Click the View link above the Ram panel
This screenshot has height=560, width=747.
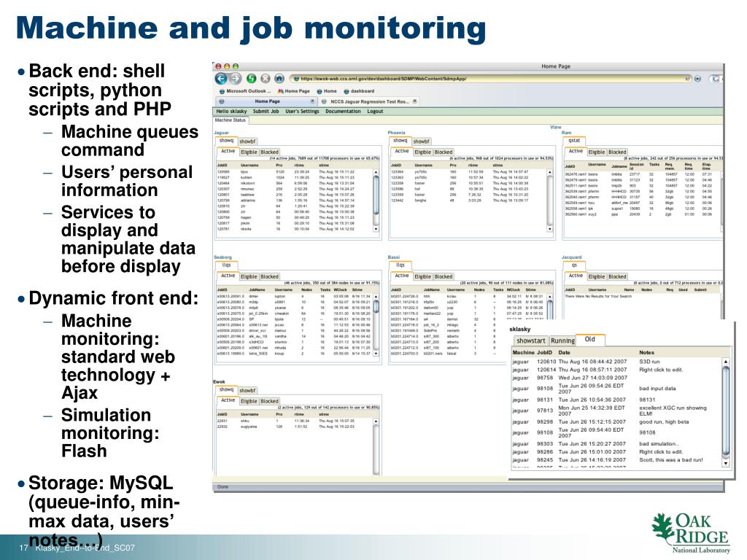pos(555,127)
